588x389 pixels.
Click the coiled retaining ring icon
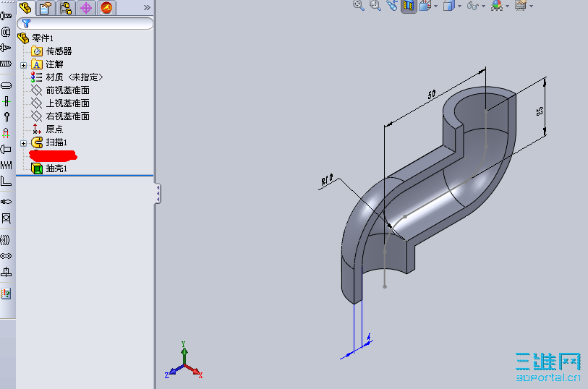[5, 240]
